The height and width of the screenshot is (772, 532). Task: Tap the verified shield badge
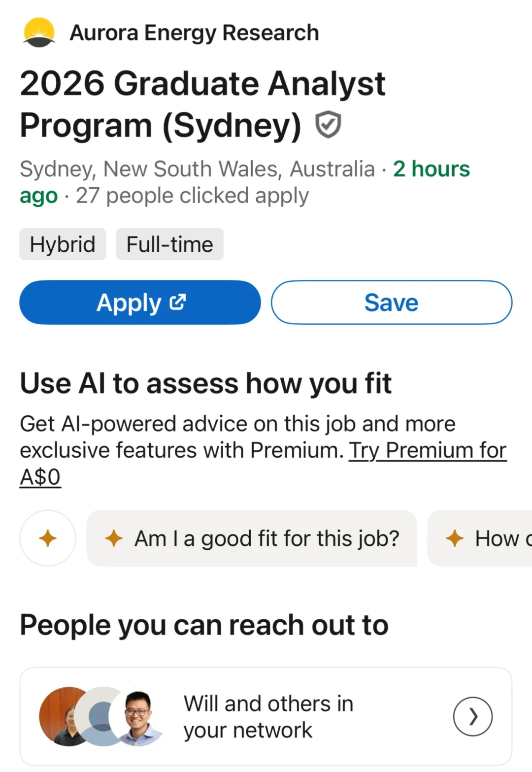(328, 125)
